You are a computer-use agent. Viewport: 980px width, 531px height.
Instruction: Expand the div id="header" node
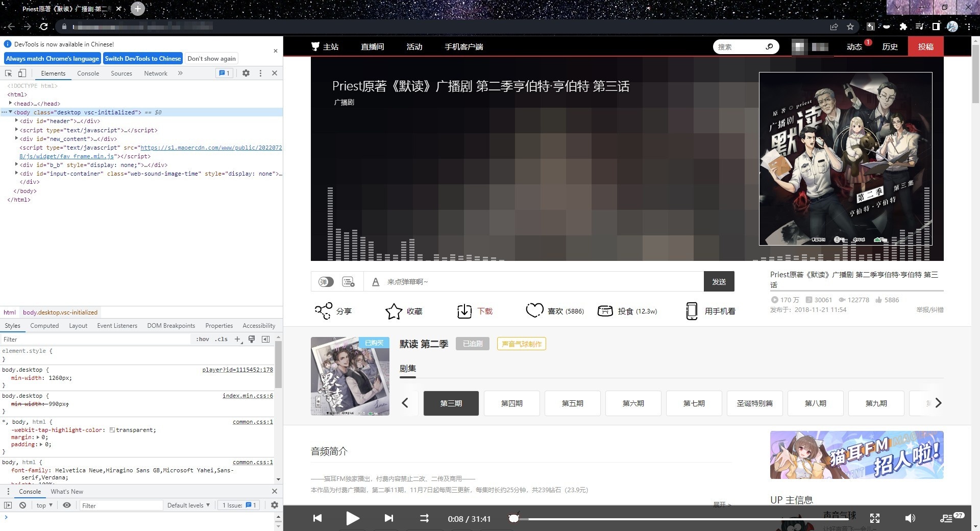(16, 121)
